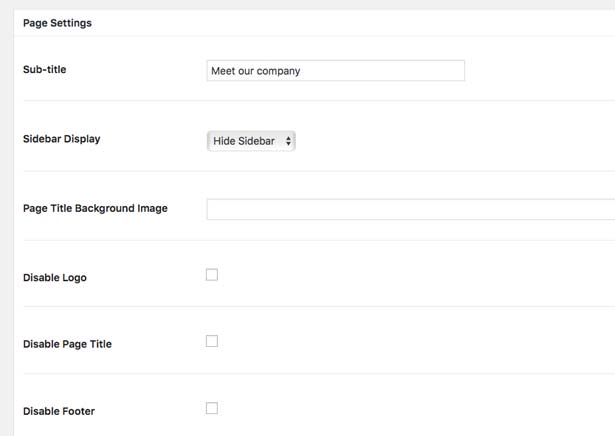Click into the Page Title Background Image field

[410, 209]
